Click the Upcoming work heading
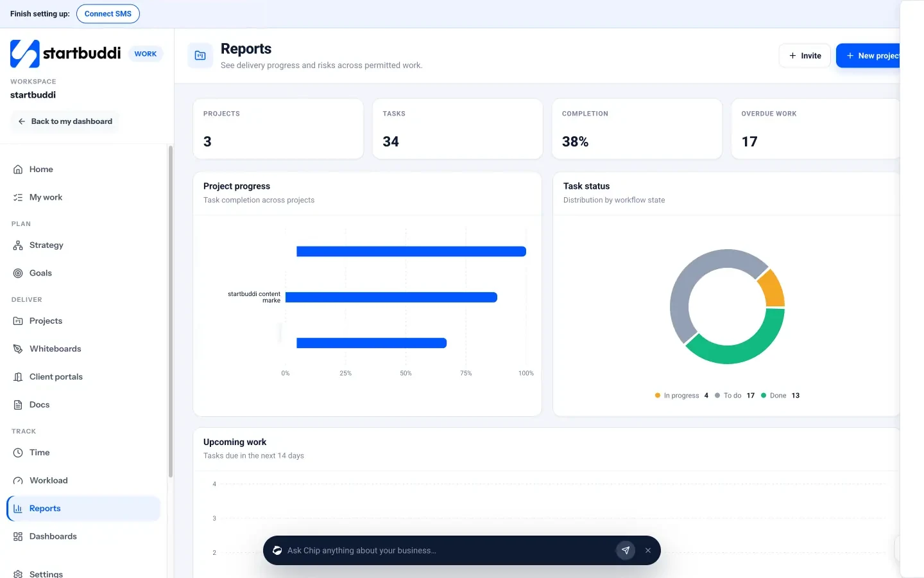Viewport: 924px width, 578px height. coord(235,442)
